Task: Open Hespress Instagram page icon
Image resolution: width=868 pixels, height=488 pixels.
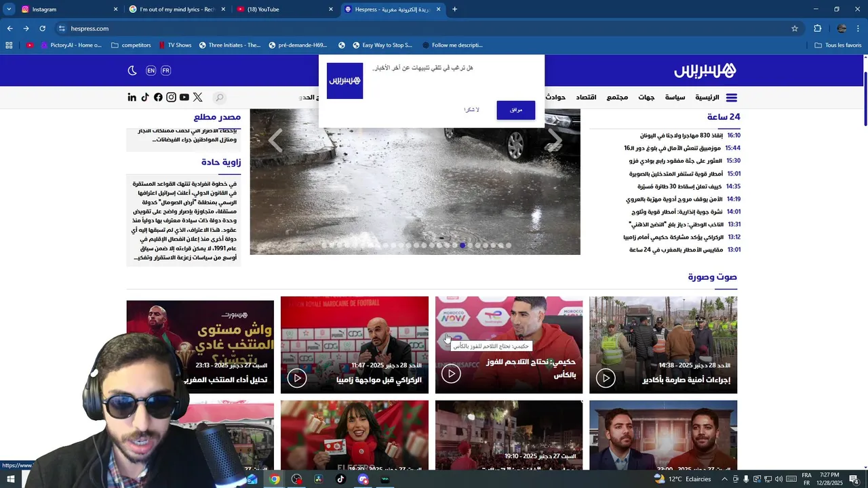Action: click(171, 98)
